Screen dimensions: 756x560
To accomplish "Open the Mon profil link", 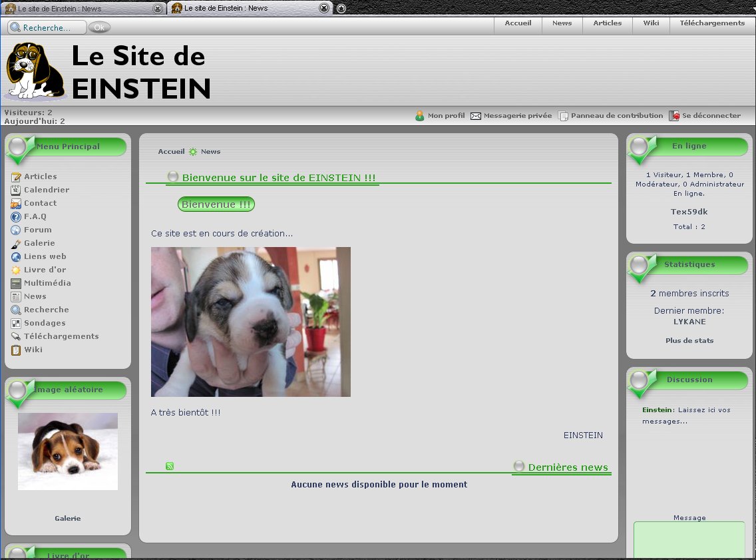I will 447,116.
